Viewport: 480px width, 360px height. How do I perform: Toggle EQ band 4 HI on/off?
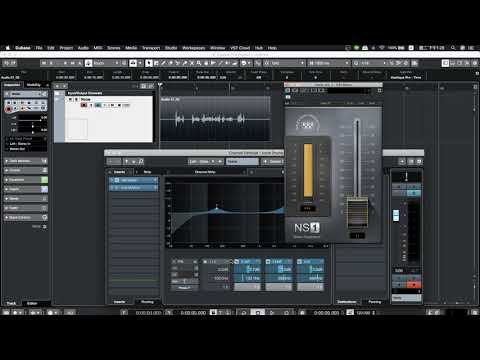(x=299, y=262)
